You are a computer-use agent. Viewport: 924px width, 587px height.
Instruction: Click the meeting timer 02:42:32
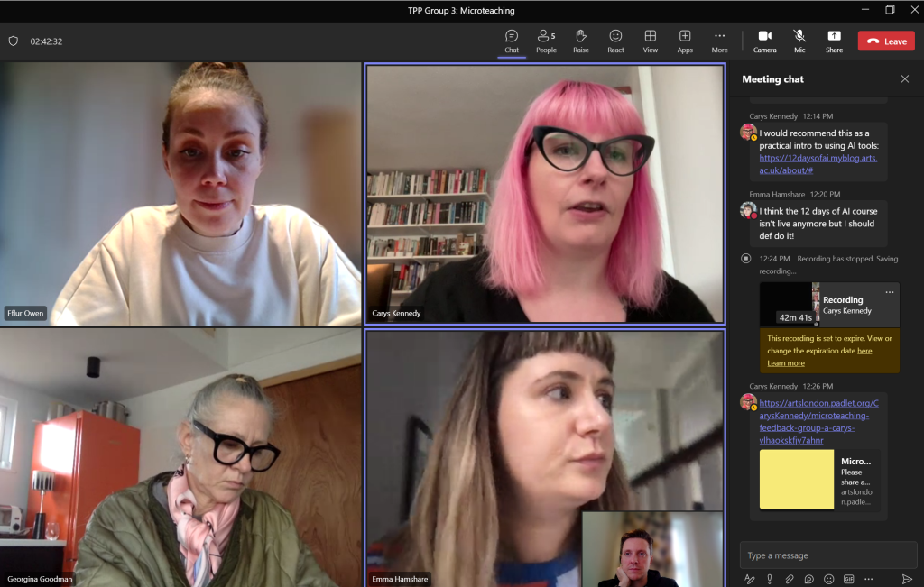pos(46,41)
